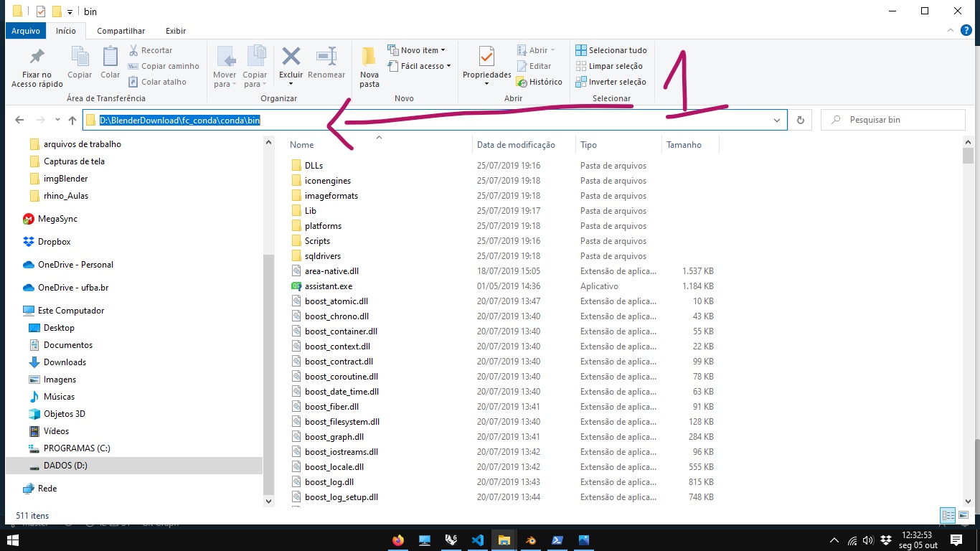Click the Renomear icon
The height and width of the screenshot is (551, 980).
(326, 57)
